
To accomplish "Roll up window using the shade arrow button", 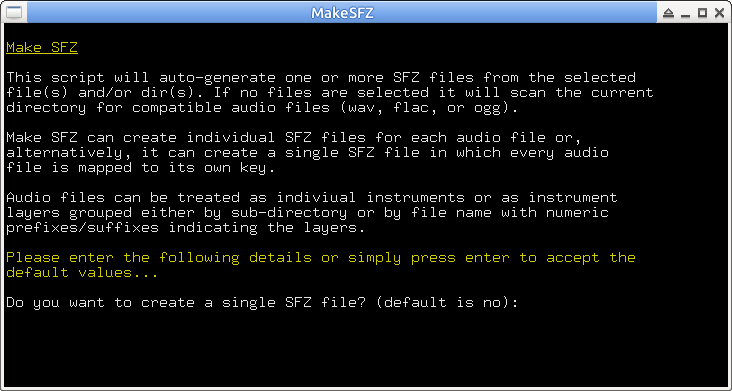I will point(668,13).
